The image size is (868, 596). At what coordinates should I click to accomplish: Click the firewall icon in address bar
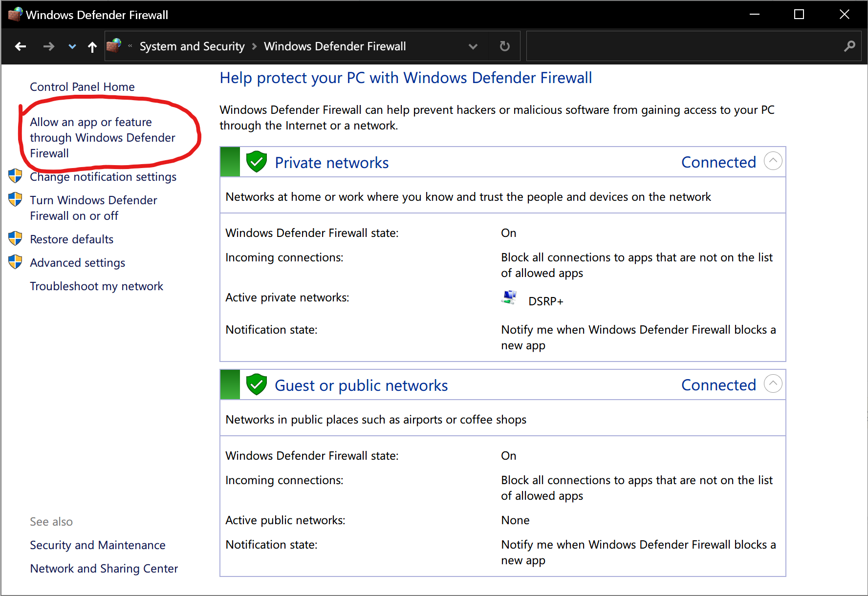click(114, 46)
